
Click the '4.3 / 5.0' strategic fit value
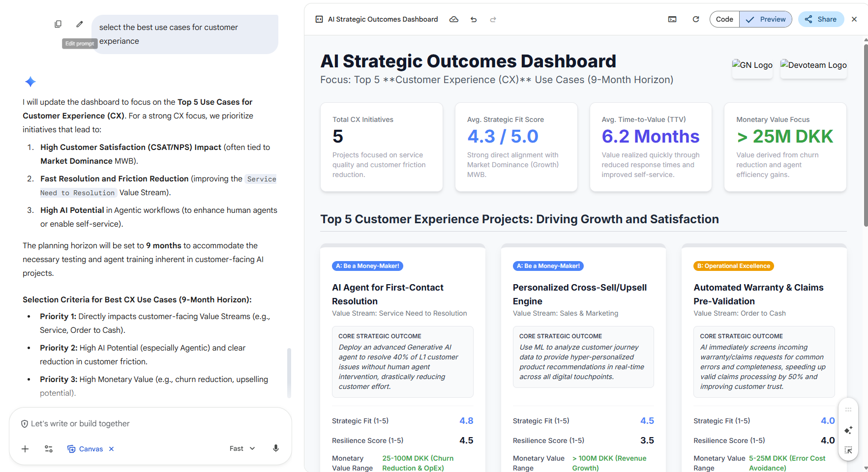pos(503,136)
